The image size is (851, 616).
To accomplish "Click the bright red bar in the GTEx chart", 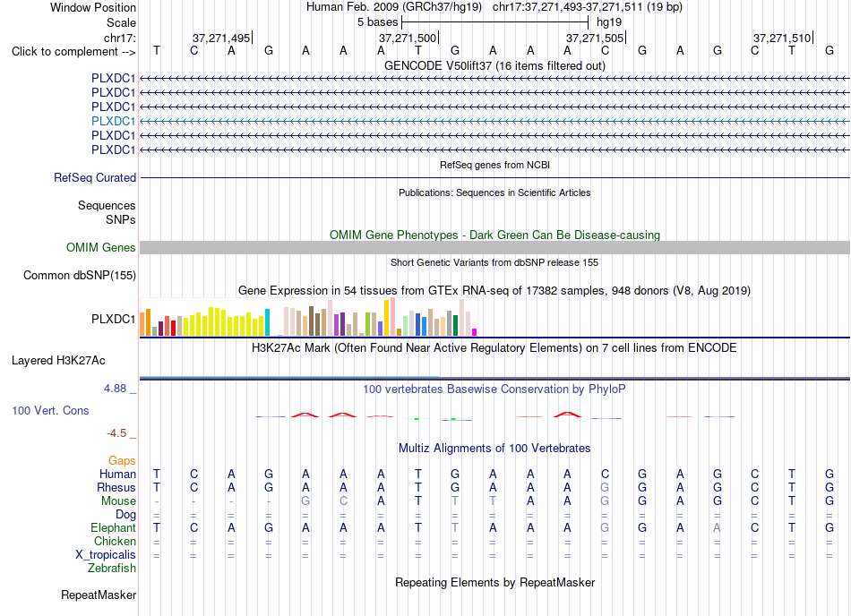I will (x=173, y=328).
